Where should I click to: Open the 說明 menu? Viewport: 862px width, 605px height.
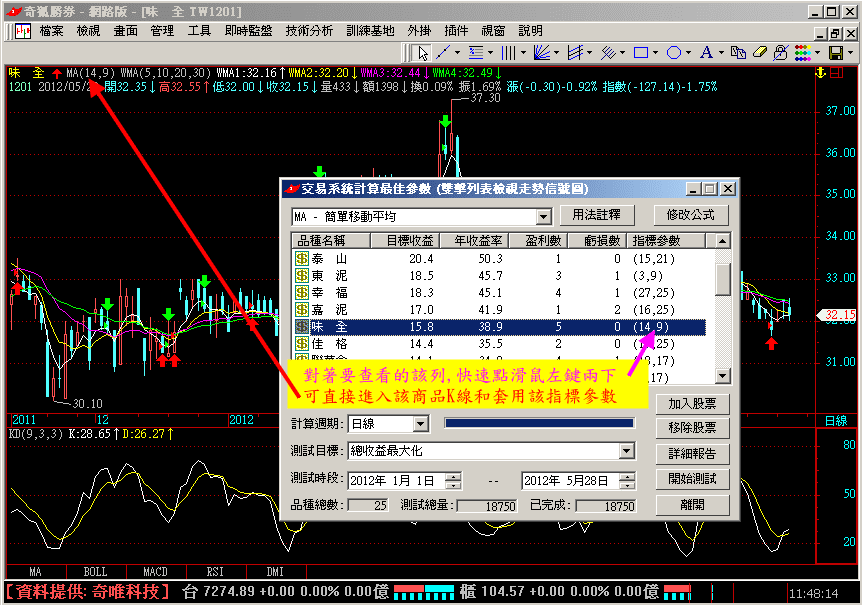[531, 31]
